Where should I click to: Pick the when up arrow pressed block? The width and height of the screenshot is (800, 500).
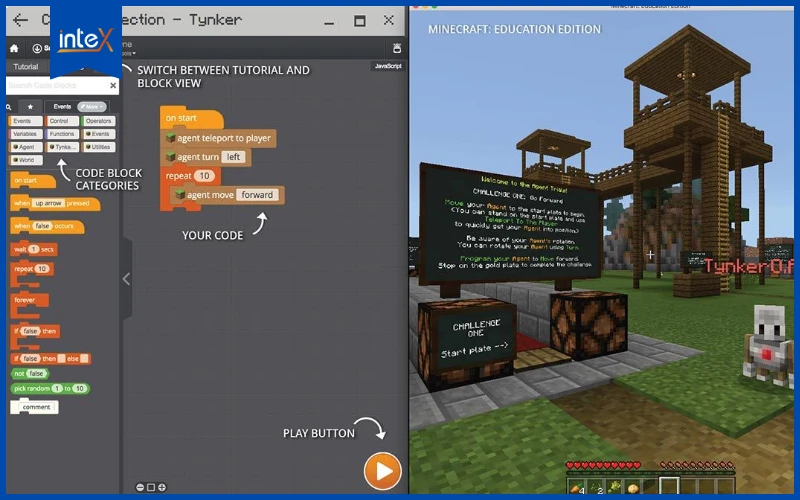[55, 203]
